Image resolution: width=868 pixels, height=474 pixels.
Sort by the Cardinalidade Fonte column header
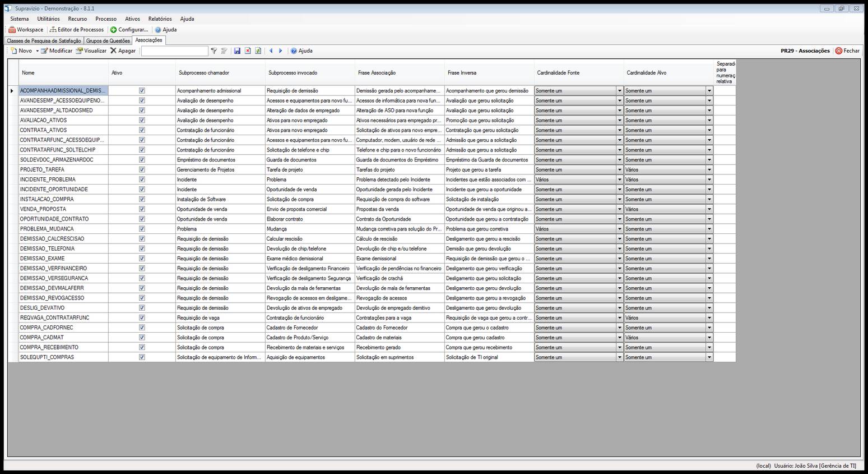(x=579, y=73)
